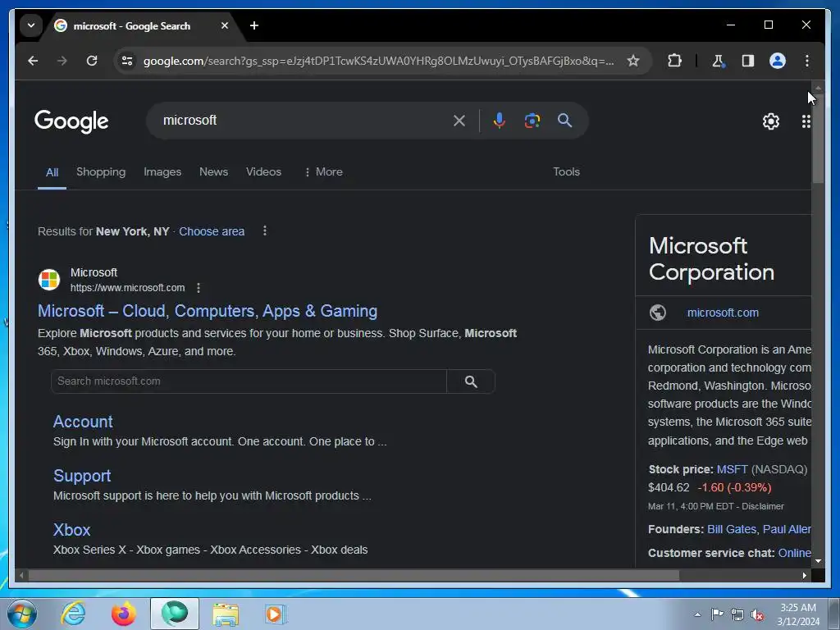Bookmark this page with the star icon
The image size is (840, 630).
633,61
